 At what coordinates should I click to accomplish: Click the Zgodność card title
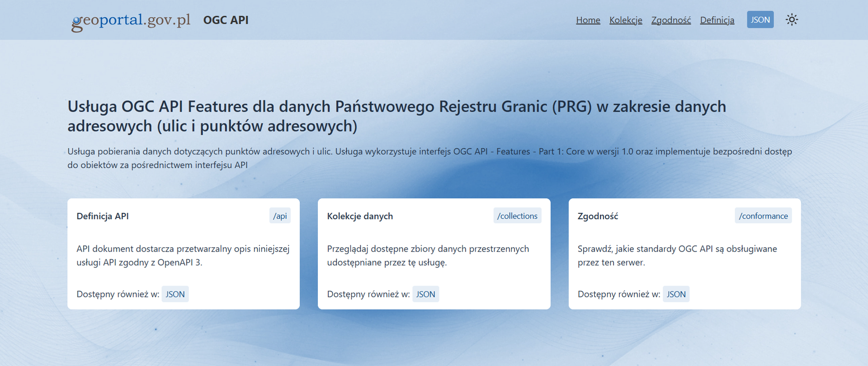[598, 216]
